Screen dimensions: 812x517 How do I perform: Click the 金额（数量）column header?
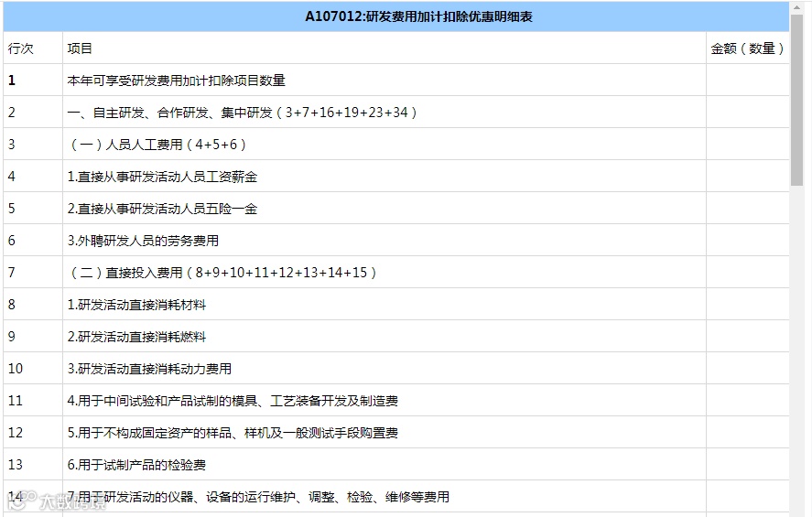[x=748, y=48]
